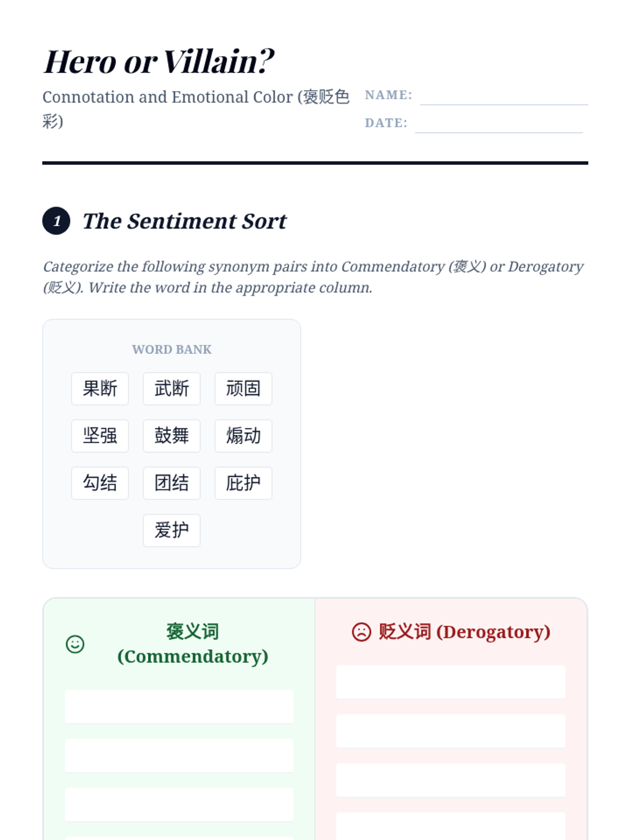
Task: Select the word chip 鼓舞
Action: click(x=172, y=436)
